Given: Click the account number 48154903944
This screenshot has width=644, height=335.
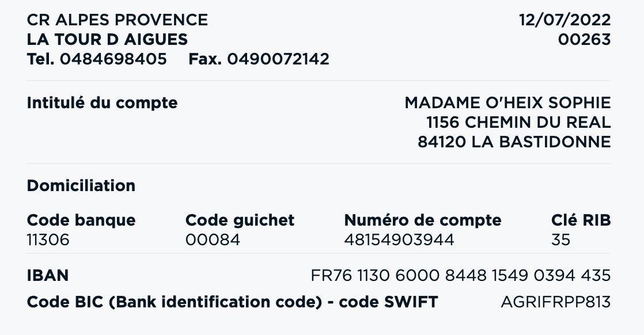Looking at the screenshot, I should (399, 240).
